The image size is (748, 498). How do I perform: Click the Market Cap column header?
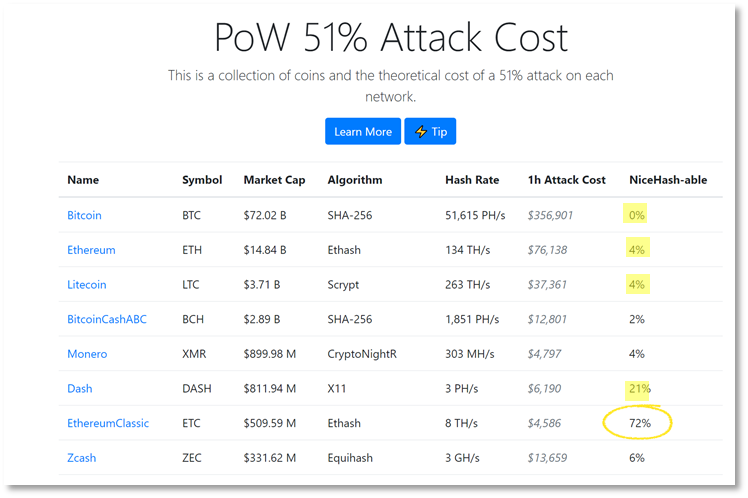pyautogui.click(x=274, y=180)
